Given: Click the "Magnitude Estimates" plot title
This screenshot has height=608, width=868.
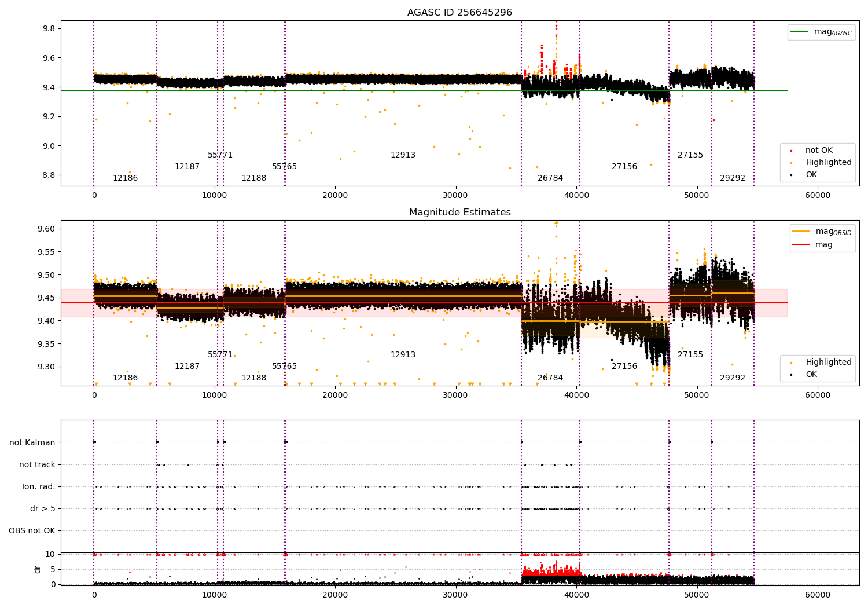Looking at the screenshot, I should pyautogui.click(x=460, y=213).
